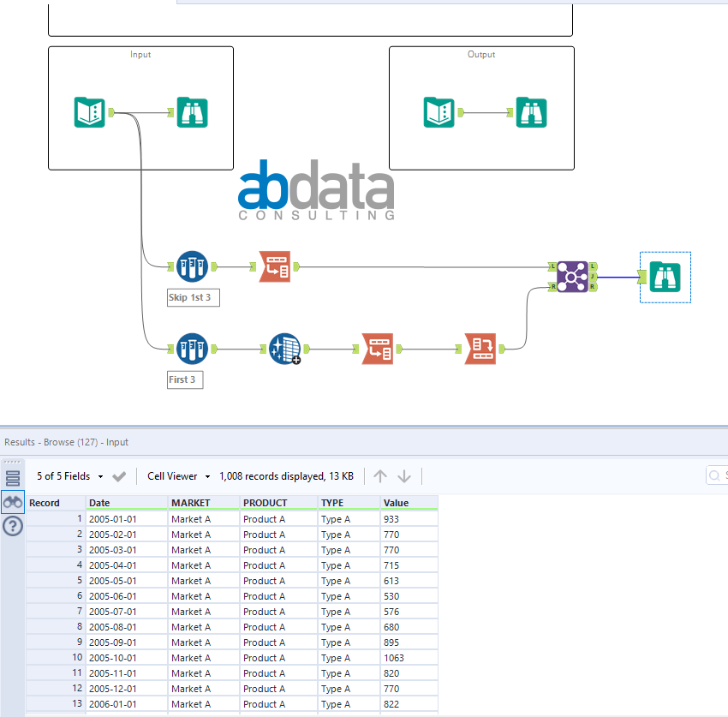This screenshot has height=717, width=728.
Task: Click the Date column header
Action: coord(127,503)
